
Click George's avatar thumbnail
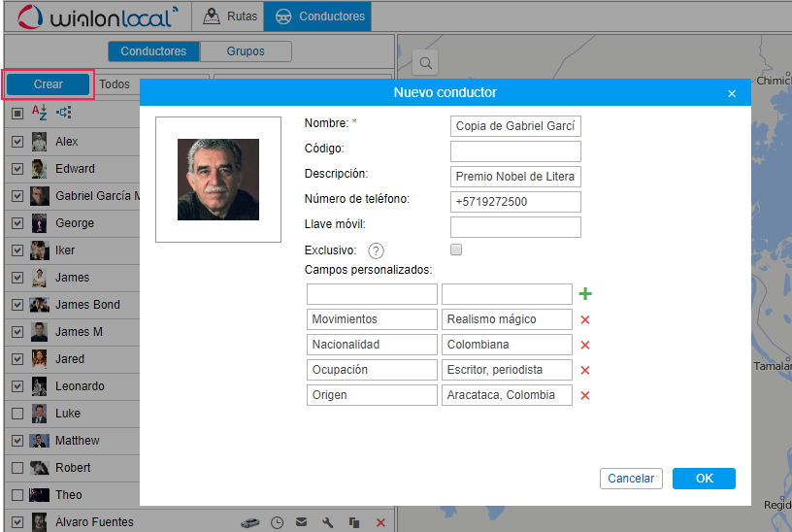[x=39, y=223]
